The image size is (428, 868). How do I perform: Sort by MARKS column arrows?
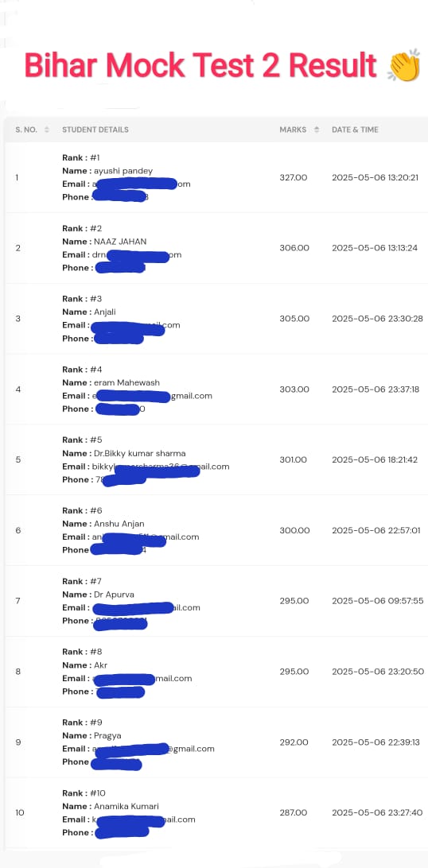[316, 130]
